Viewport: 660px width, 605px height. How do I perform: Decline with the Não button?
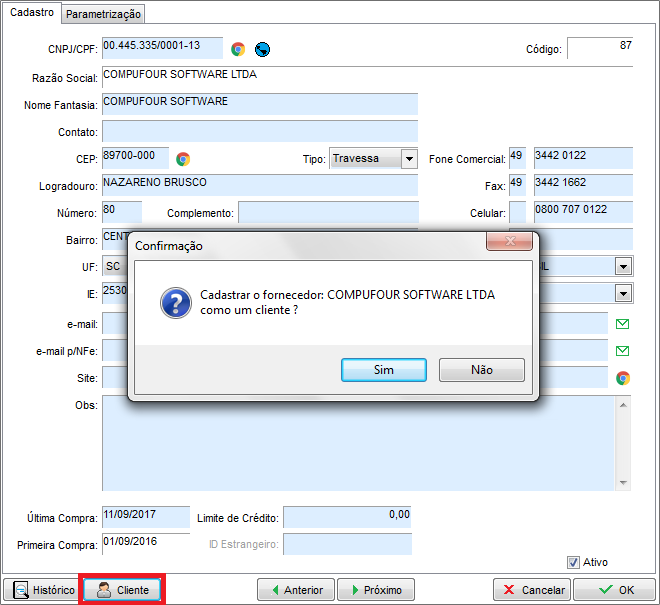pos(482,370)
